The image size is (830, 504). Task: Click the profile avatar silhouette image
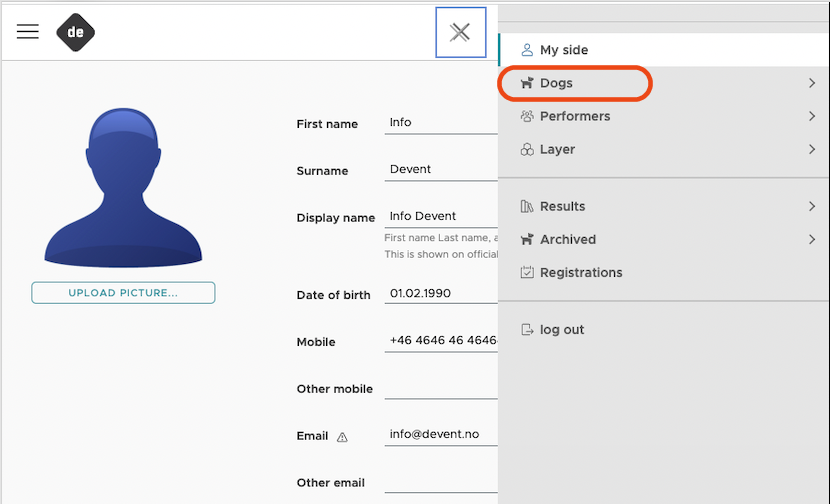tap(123, 187)
